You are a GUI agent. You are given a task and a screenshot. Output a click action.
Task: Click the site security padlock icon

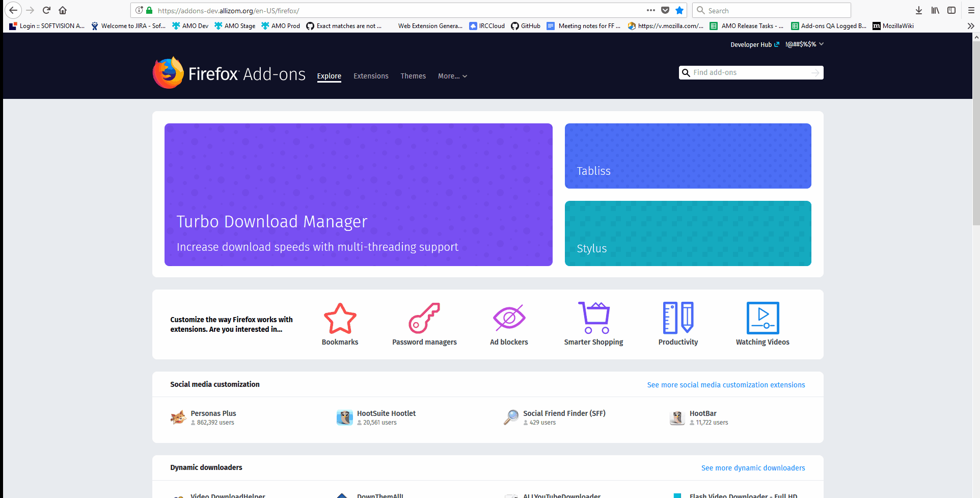[x=149, y=10]
